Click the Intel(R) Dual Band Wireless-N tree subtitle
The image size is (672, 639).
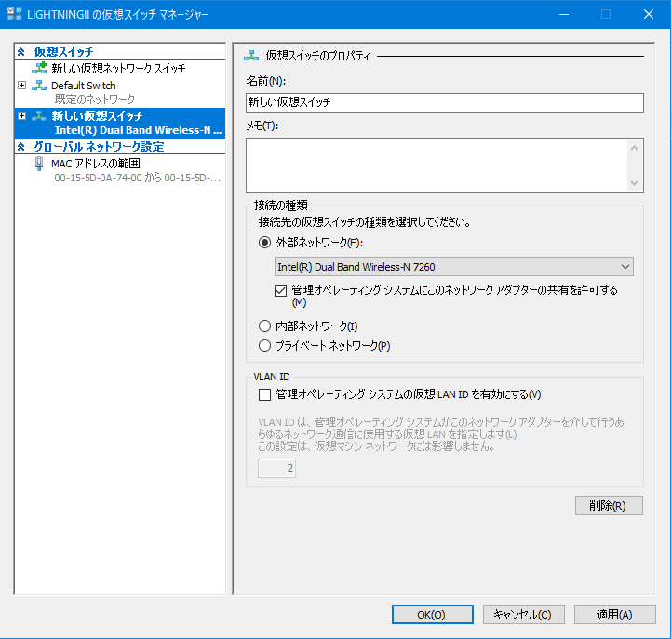138,130
